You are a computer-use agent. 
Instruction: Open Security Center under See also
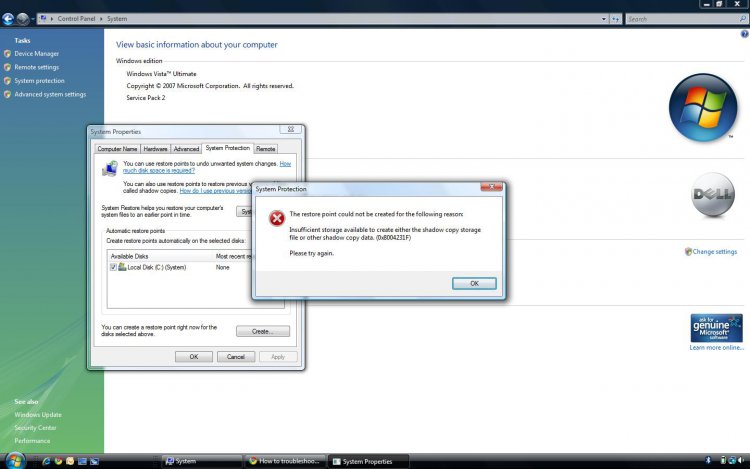35,427
